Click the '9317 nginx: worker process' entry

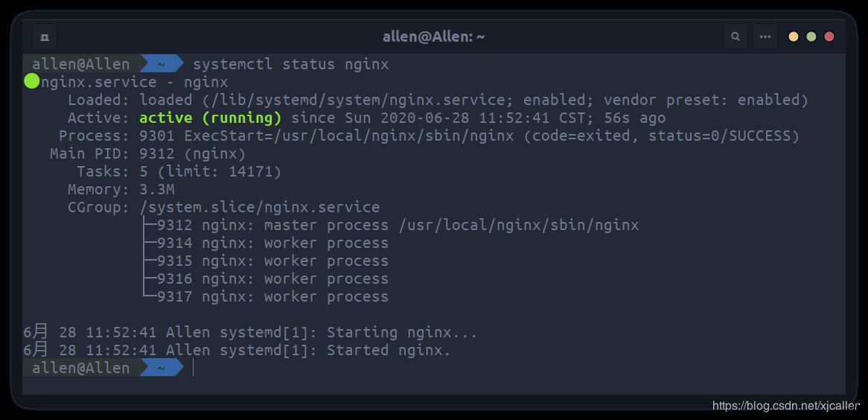click(272, 296)
